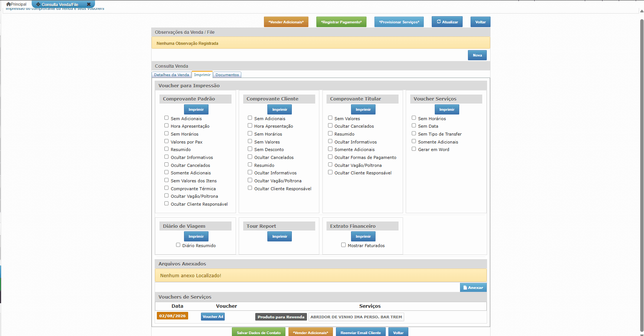Switch to the Documentos tab
Viewport: 644px width, 336px height.
point(227,75)
